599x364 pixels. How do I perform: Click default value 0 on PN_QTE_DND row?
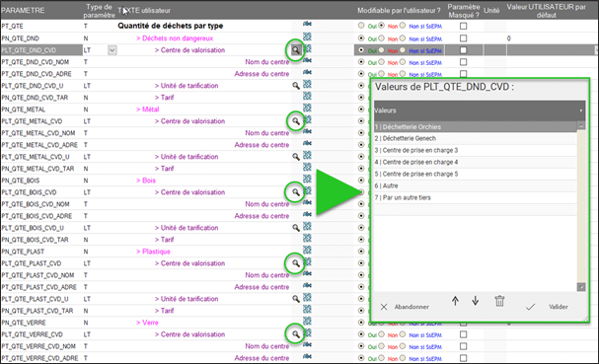click(x=509, y=38)
